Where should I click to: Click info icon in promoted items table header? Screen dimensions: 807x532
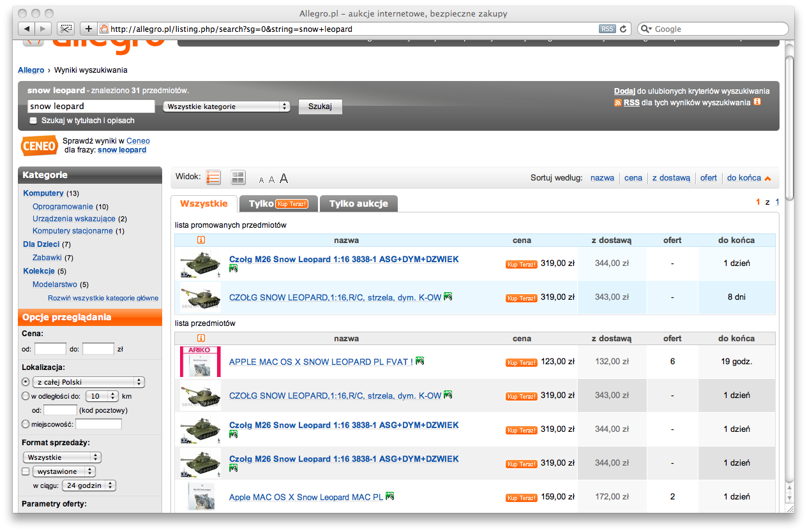[201, 240]
